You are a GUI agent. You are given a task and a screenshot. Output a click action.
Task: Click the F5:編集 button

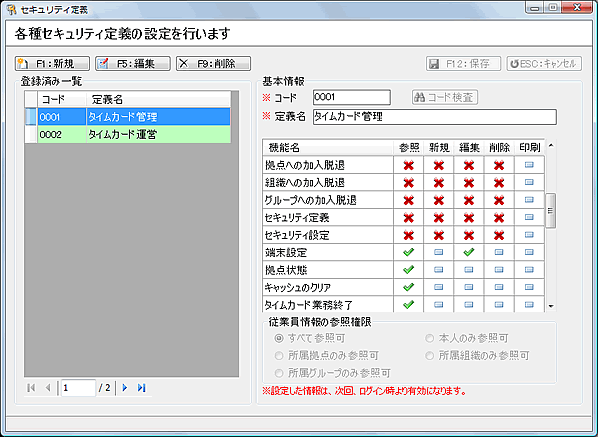[x=133, y=63]
